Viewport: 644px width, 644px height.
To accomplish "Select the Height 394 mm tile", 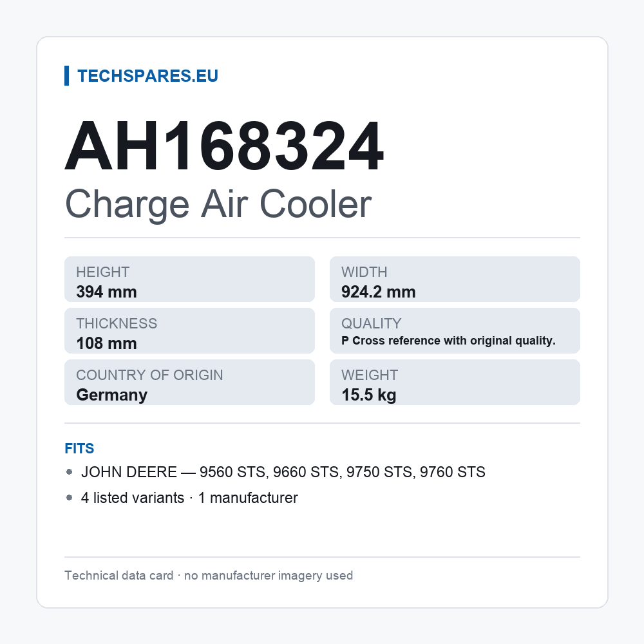I will click(x=189, y=279).
